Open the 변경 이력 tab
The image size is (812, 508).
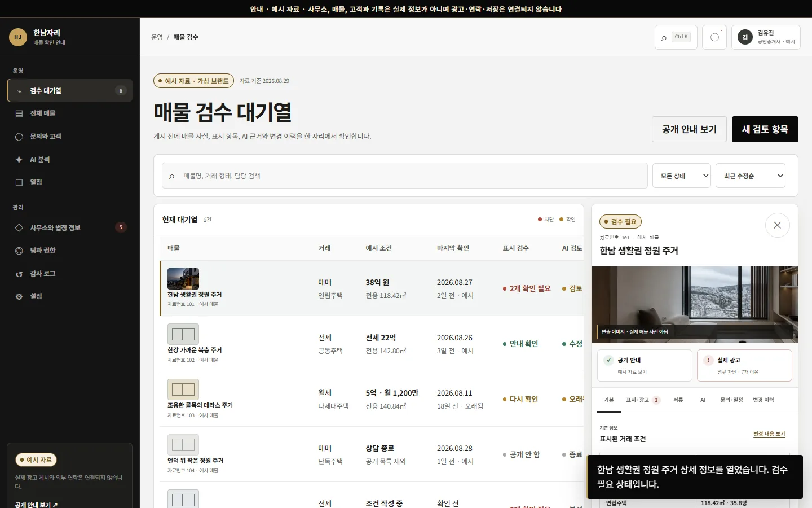coord(764,400)
